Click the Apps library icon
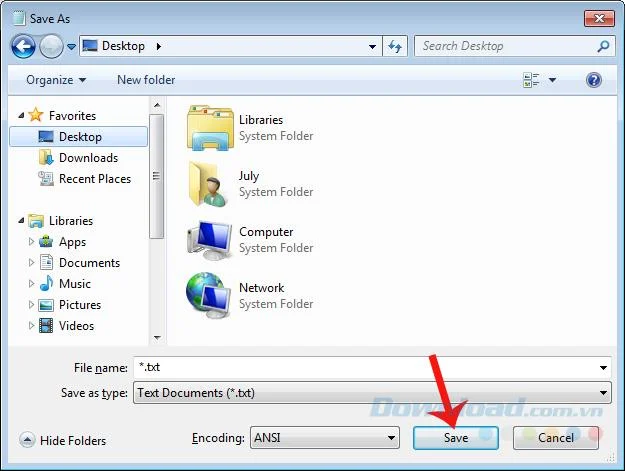625x471 pixels. [x=46, y=241]
